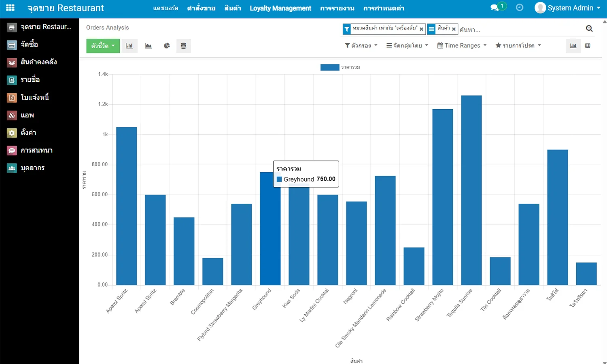Open the apps grid menu icon
This screenshot has height=364, width=607.
pyautogui.click(x=11, y=8)
